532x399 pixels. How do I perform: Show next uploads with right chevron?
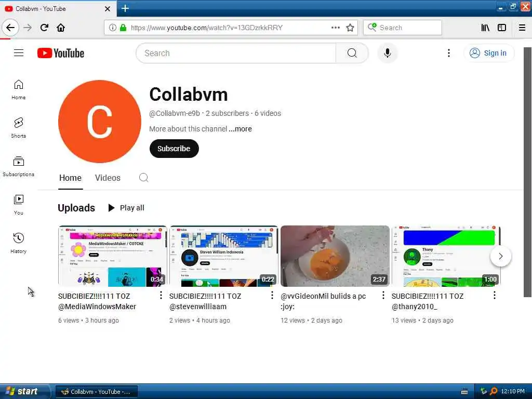pyautogui.click(x=501, y=256)
